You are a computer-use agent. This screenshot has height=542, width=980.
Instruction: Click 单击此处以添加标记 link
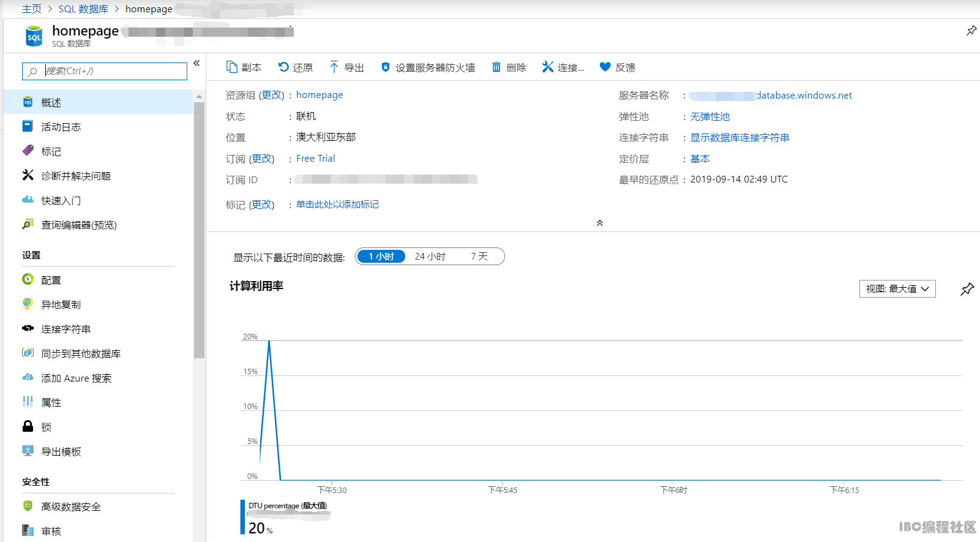point(337,205)
